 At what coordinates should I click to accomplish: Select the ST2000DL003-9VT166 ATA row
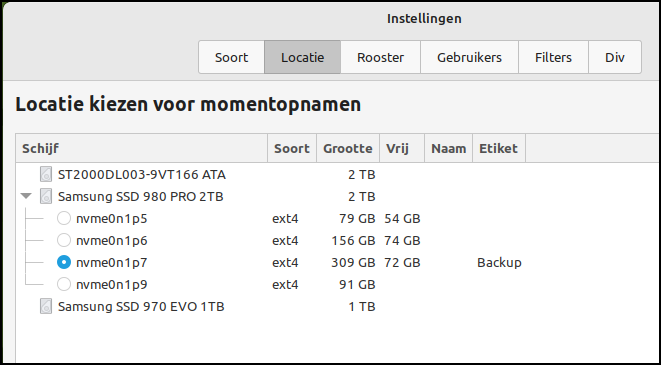[338, 174]
